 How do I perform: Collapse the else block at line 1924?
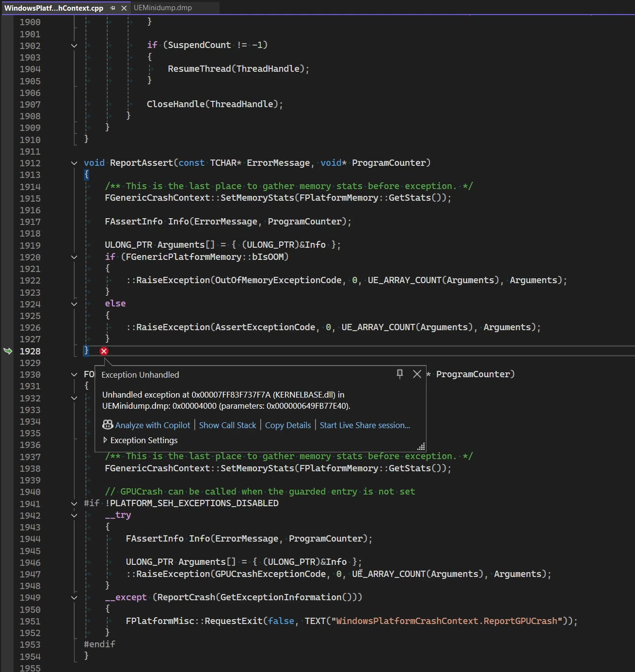pos(74,304)
